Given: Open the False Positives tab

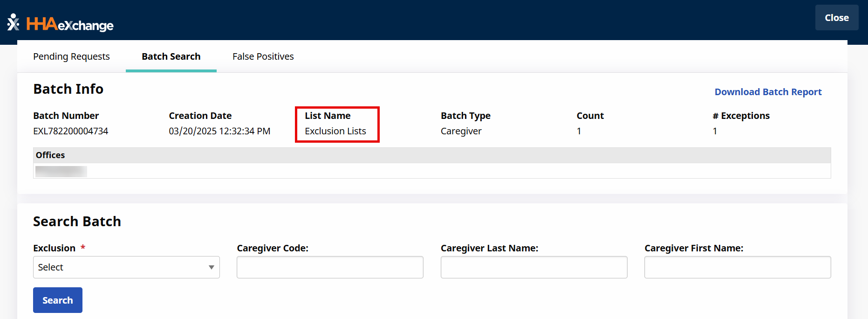Looking at the screenshot, I should (263, 56).
